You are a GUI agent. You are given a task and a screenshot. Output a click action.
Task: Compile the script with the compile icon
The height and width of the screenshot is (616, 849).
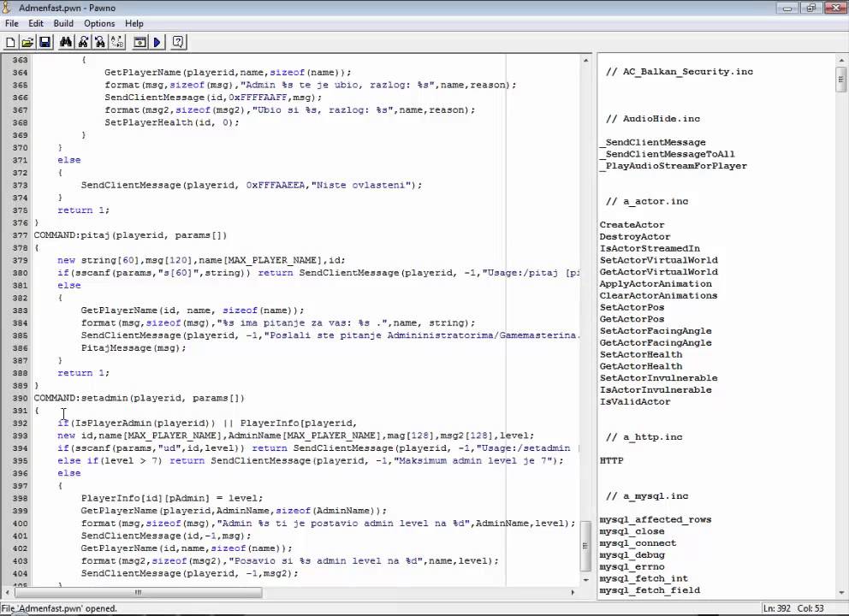tap(140, 42)
